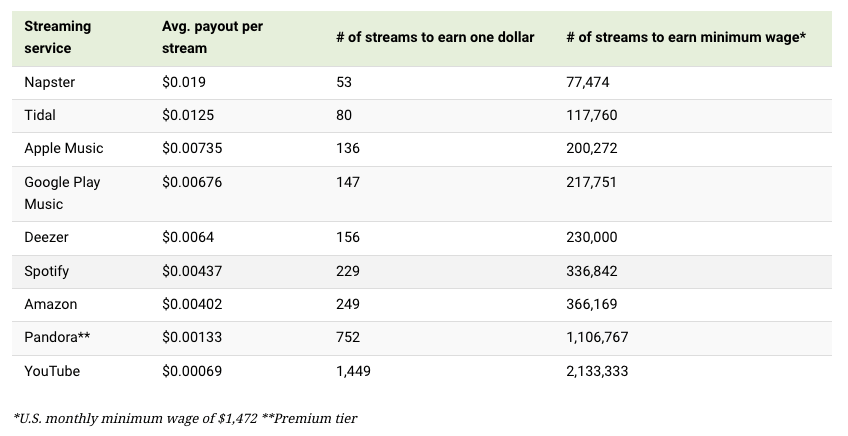Image resolution: width=848 pixels, height=436 pixels.
Task: Click the Deezer row name
Action: point(46,237)
